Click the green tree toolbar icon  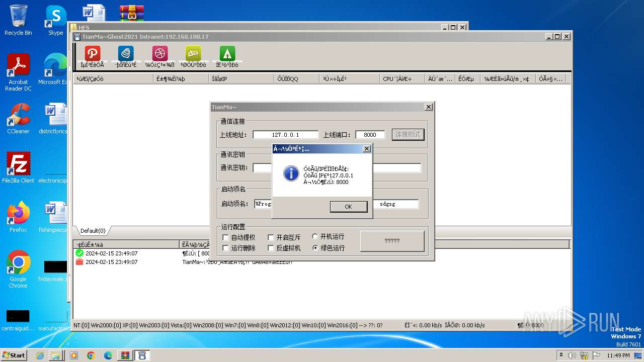point(227,53)
